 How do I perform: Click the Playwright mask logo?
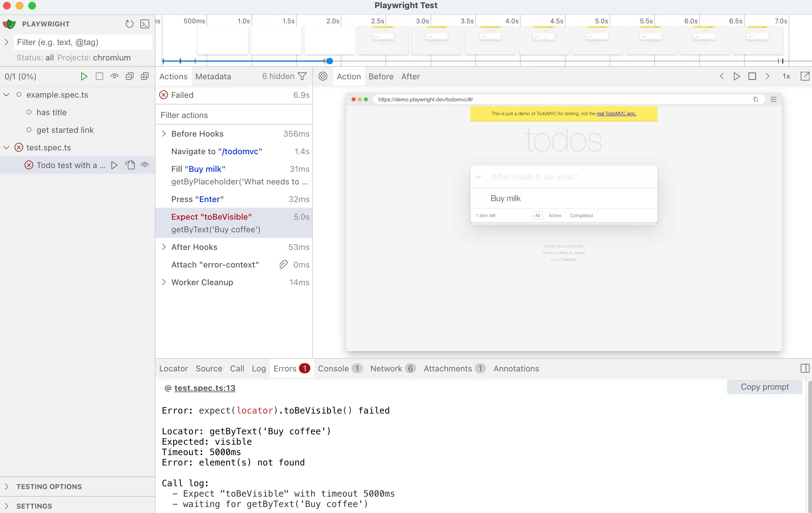pyautogui.click(x=9, y=24)
